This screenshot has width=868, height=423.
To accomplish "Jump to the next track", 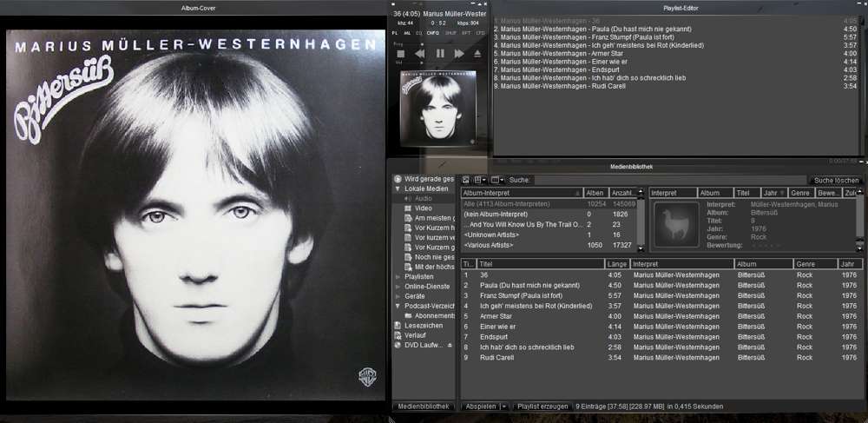I will tap(457, 54).
